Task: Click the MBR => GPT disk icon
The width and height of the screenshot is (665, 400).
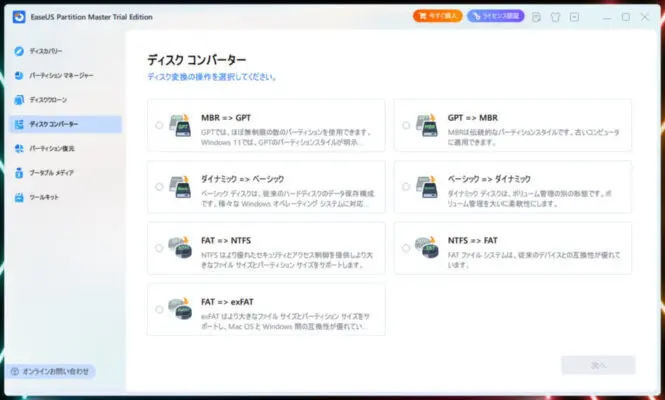Action: tap(180, 125)
